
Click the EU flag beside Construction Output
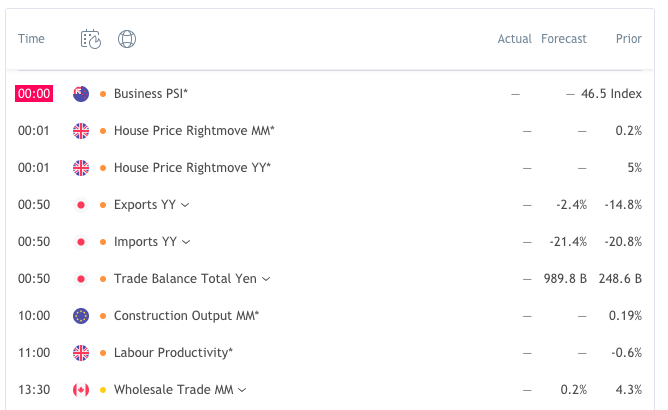click(x=81, y=316)
